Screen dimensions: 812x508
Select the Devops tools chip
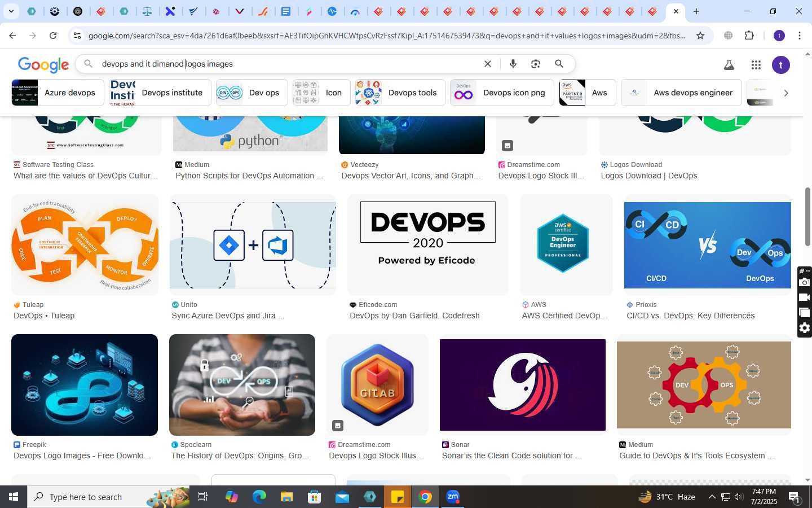click(x=400, y=93)
